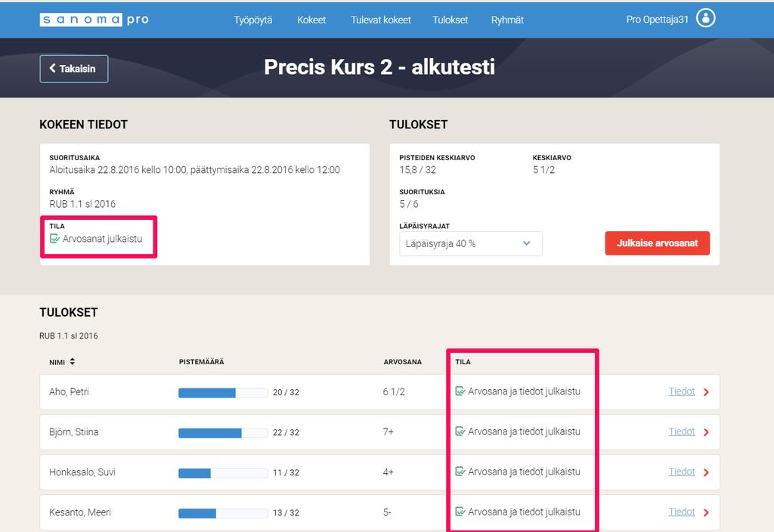The image size is (774, 532).
Task: Click the 11 / 32 score progress bar
Action: pyautogui.click(x=223, y=473)
